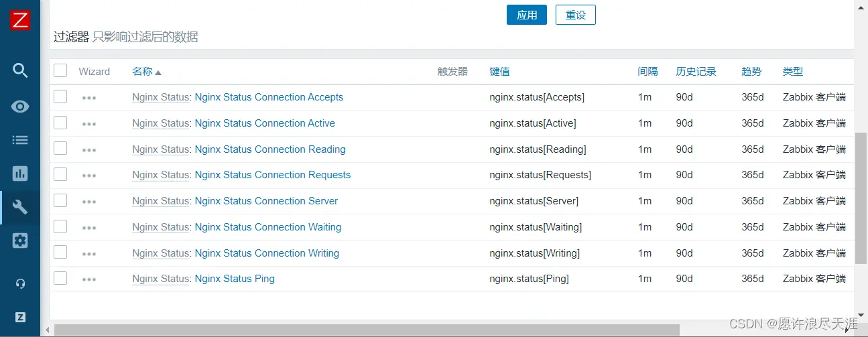Open Reports bar chart icon in sidebar
868x337 pixels.
20,174
